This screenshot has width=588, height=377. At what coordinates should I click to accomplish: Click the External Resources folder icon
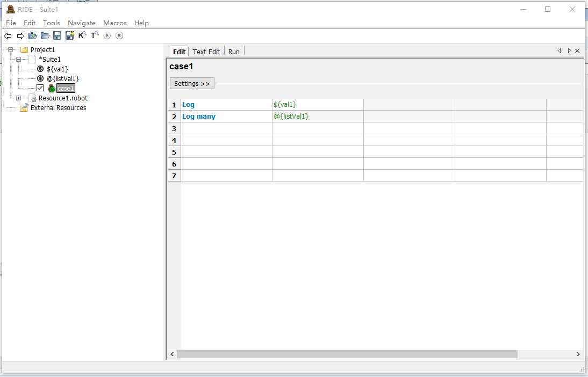24,108
